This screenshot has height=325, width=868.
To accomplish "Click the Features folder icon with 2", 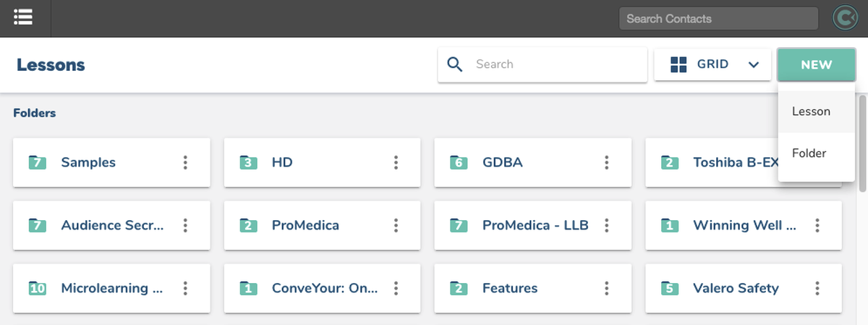I will (x=459, y=289).
